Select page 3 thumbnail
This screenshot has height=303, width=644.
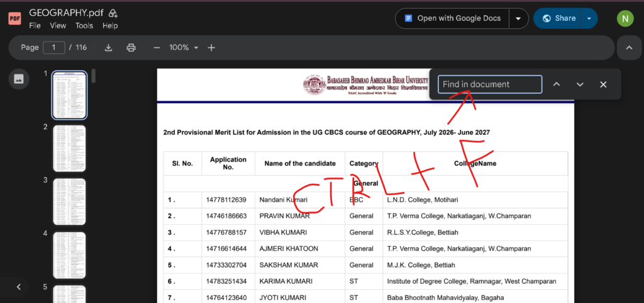69,202
